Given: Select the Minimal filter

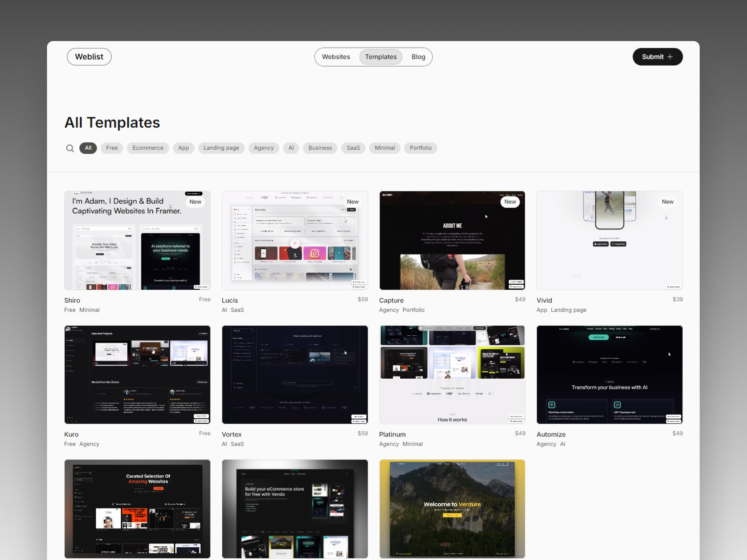Looking at the screenshot, I should [x=385, y=148].
